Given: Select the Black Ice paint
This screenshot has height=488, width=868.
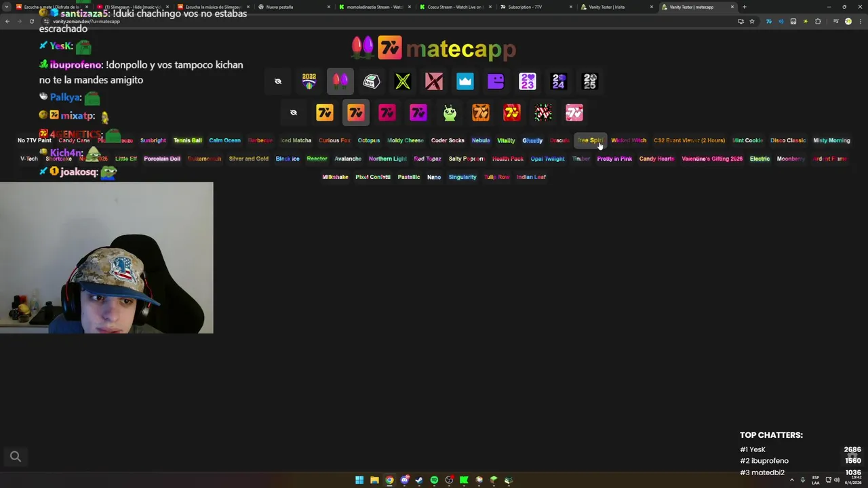Looking at the screenshot, I should tap(288, 159).
